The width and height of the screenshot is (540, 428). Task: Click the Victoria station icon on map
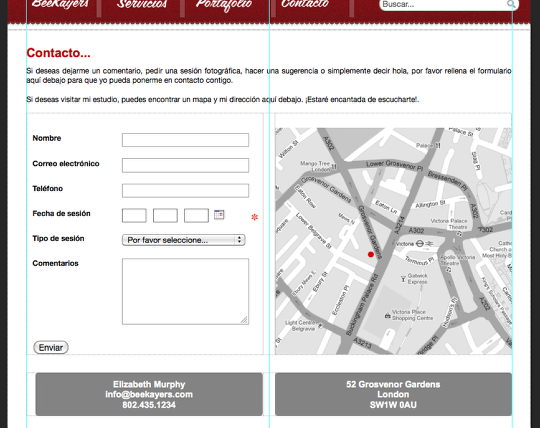click(x=419, y=243)
